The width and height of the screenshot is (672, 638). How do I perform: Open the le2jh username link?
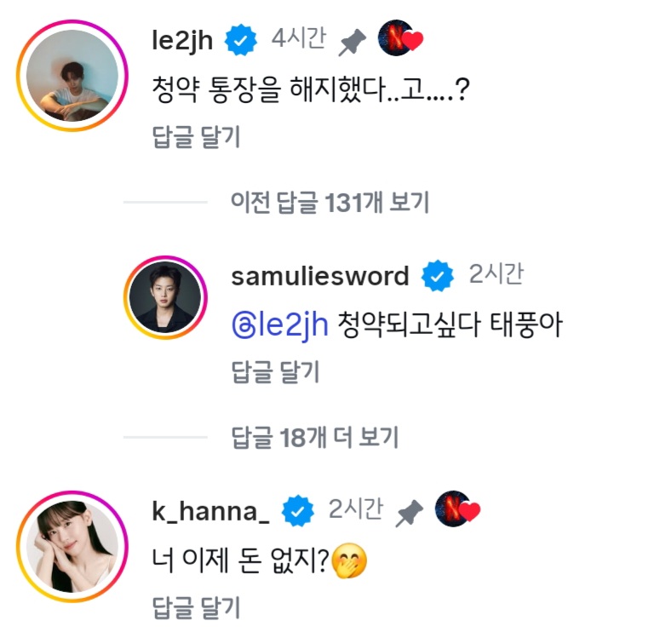click(x=182, y=41)
